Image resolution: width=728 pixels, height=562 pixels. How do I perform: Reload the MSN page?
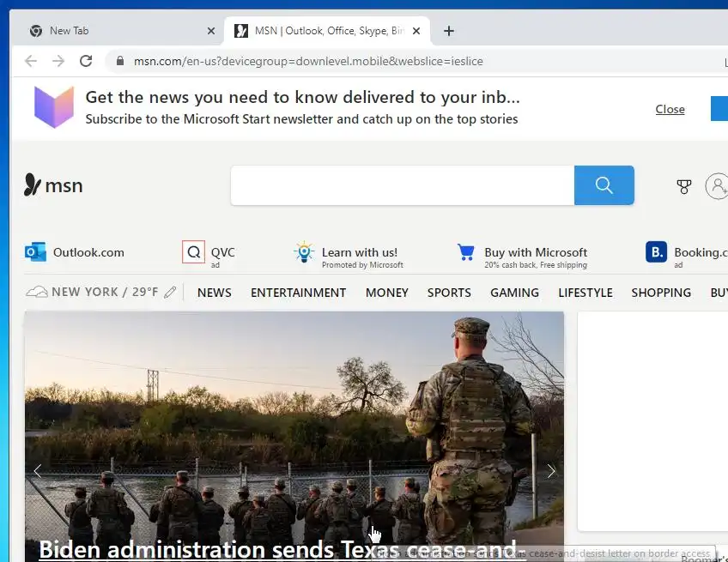tap(86, 61)
